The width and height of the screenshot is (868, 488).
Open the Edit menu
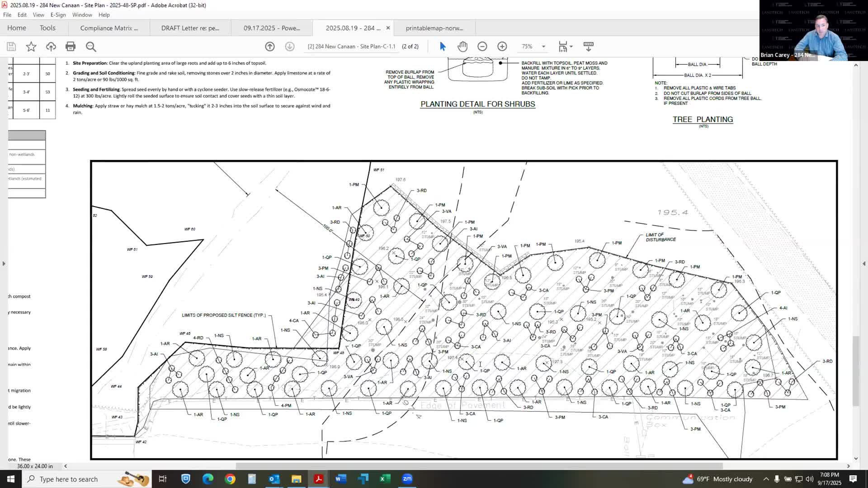coord(22,15)
